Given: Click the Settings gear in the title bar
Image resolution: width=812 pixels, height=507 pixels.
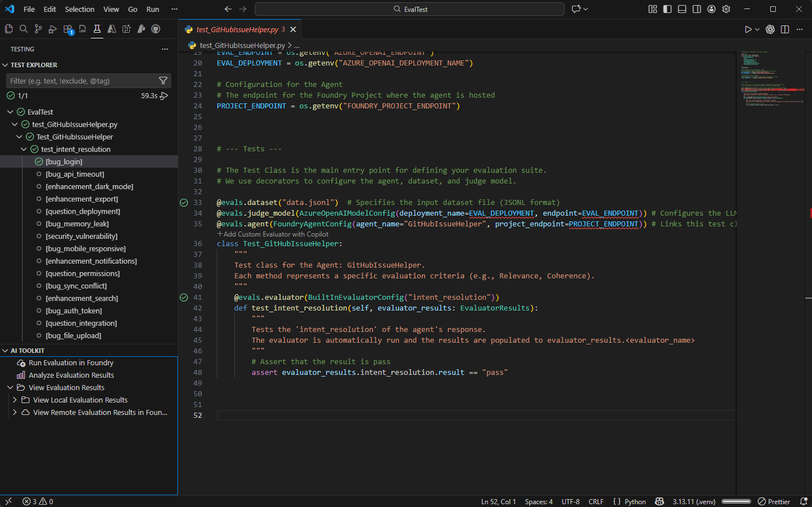Looking at the screenshot, I should [726, 9].
